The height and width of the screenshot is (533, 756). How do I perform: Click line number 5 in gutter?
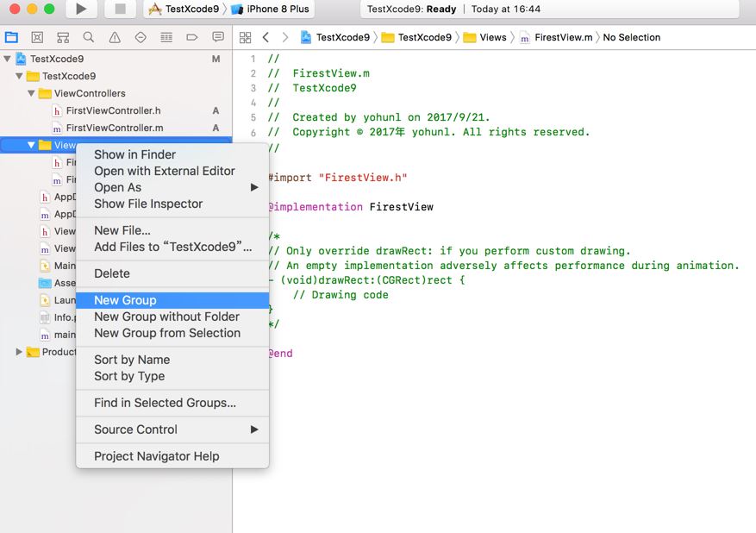click(x=253, y=117)
